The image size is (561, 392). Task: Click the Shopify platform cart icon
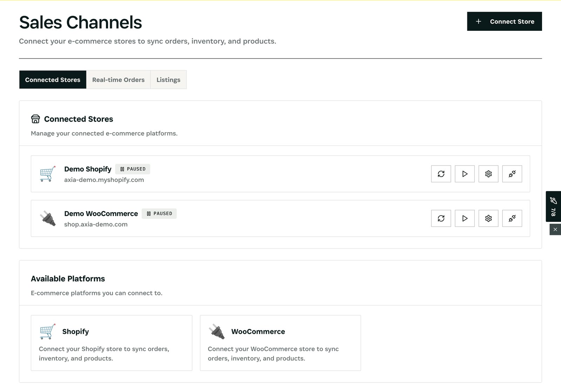48,331
